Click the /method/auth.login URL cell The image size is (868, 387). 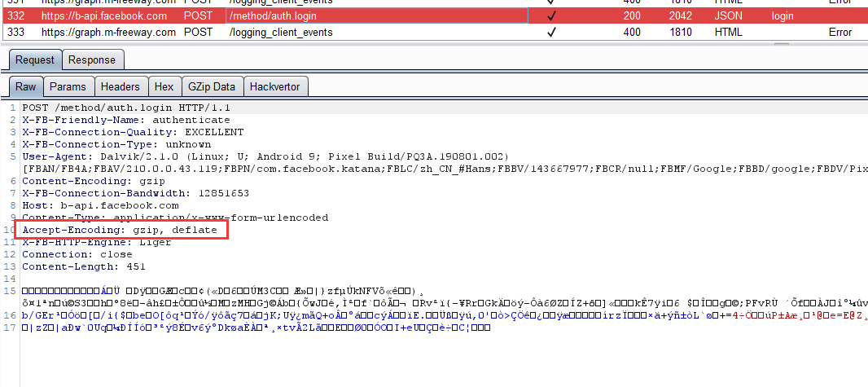click(x=377, y=16)
